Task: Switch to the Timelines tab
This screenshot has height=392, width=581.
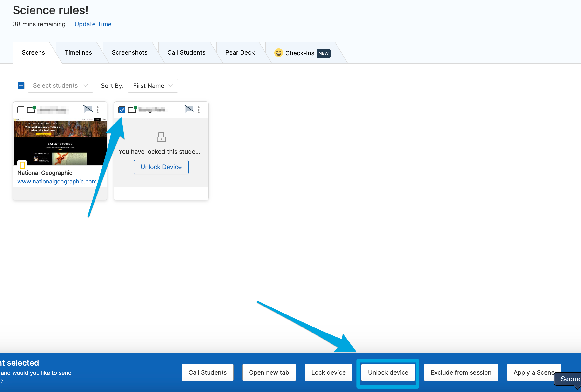Action: [78, 52]
